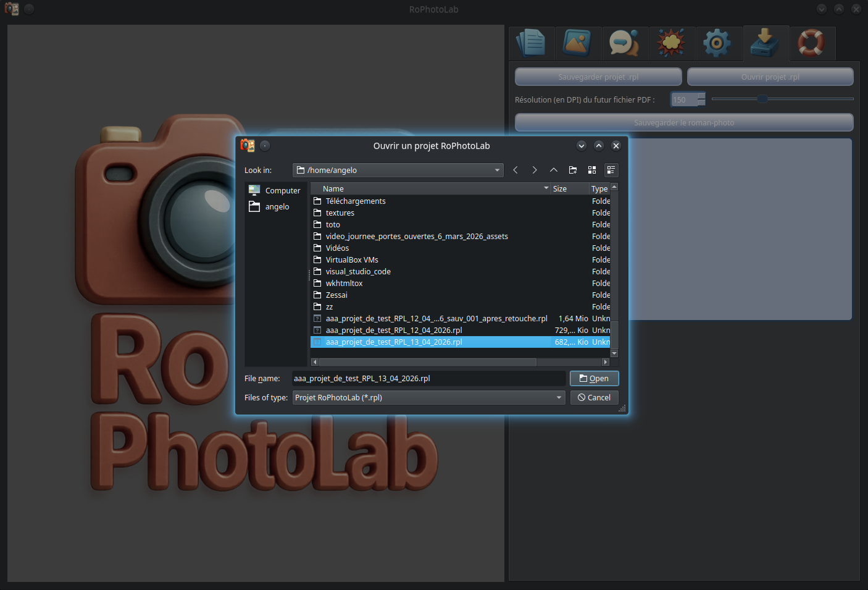Click the PDF resolution DPI slider handle
Screen dimensions: 868x590
coord(762,99)
